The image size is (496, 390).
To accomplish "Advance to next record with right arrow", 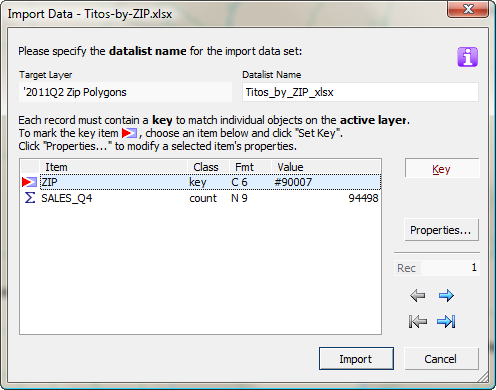I will 446,295.
